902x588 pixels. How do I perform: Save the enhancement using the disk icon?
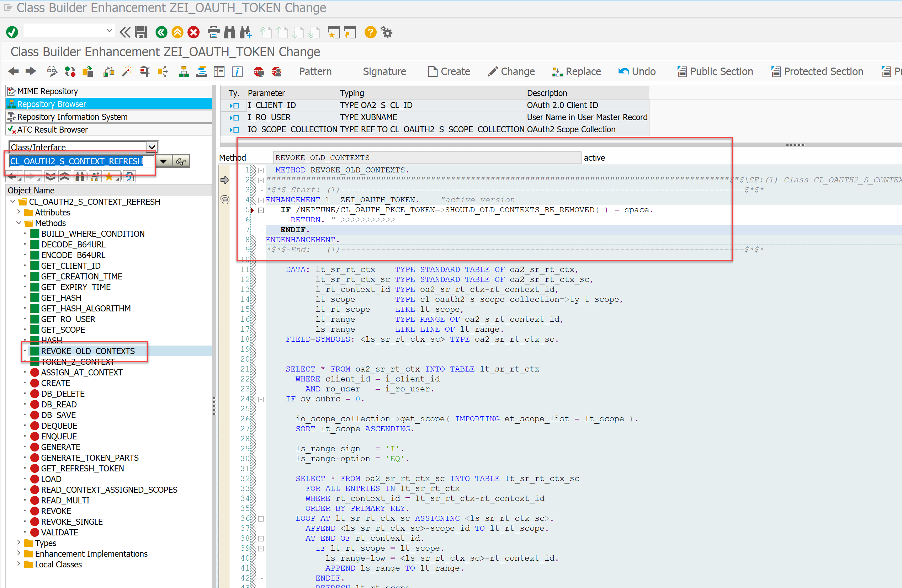click(140, 32)
